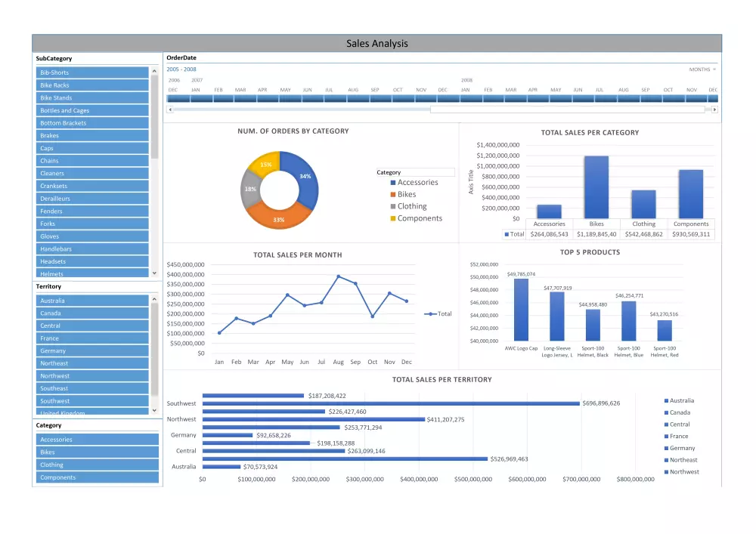Screen dimensions: 756x534
Task: Click timeline scrollbar right arrow
Action: tap(714, 110)
